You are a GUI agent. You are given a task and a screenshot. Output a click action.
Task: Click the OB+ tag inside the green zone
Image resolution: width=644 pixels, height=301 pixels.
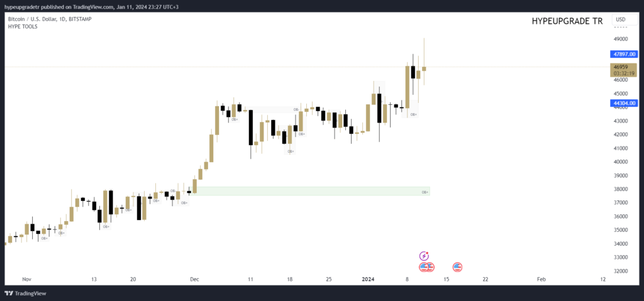pos(424,191)
